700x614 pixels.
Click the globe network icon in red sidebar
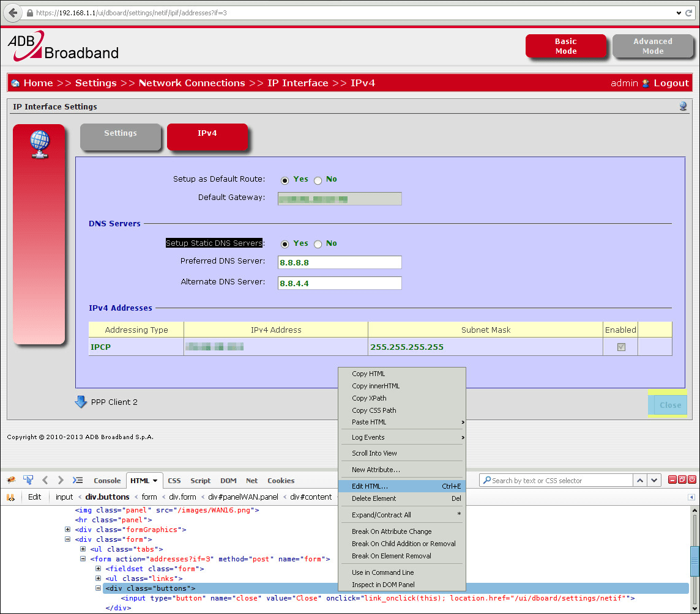[x=39, y=144]
